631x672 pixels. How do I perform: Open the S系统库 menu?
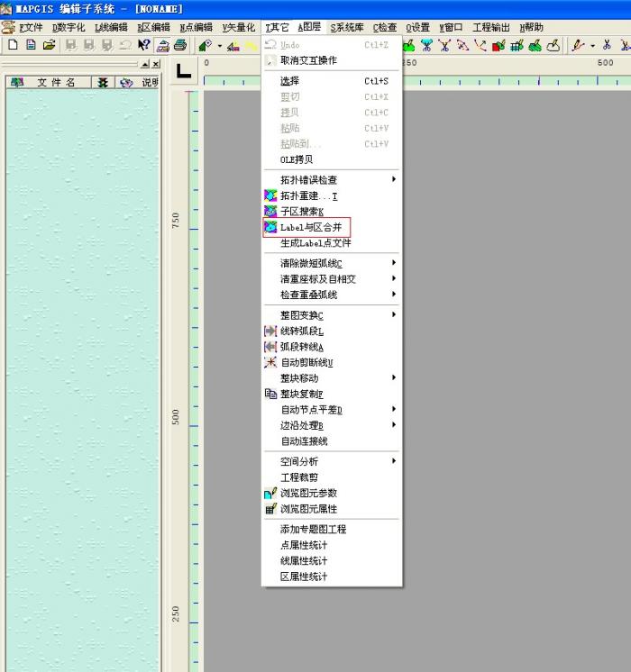click(x=347, y=27)
